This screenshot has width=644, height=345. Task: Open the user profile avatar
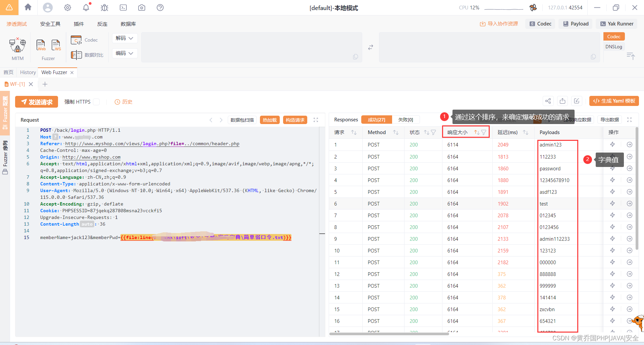click(x=48, y=7)
